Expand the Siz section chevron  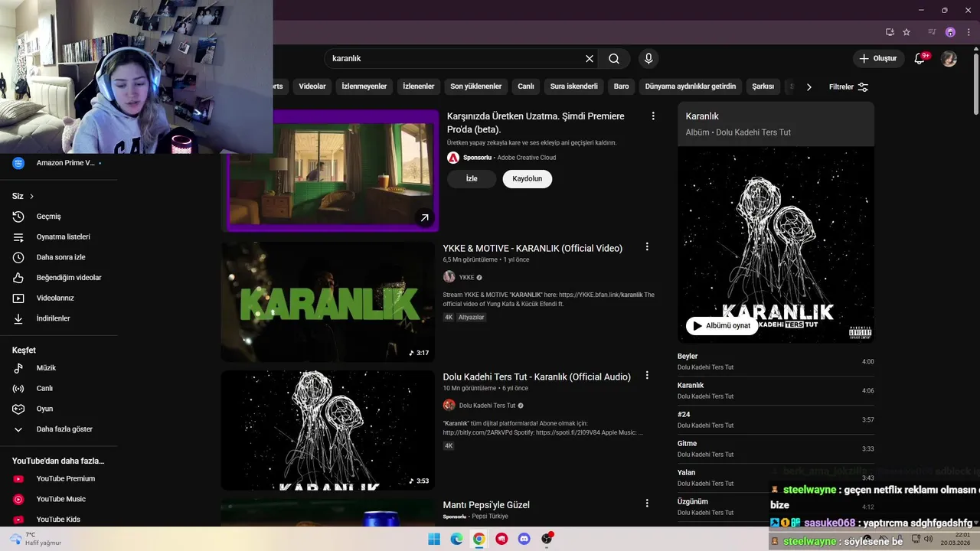tap(31, 197)
